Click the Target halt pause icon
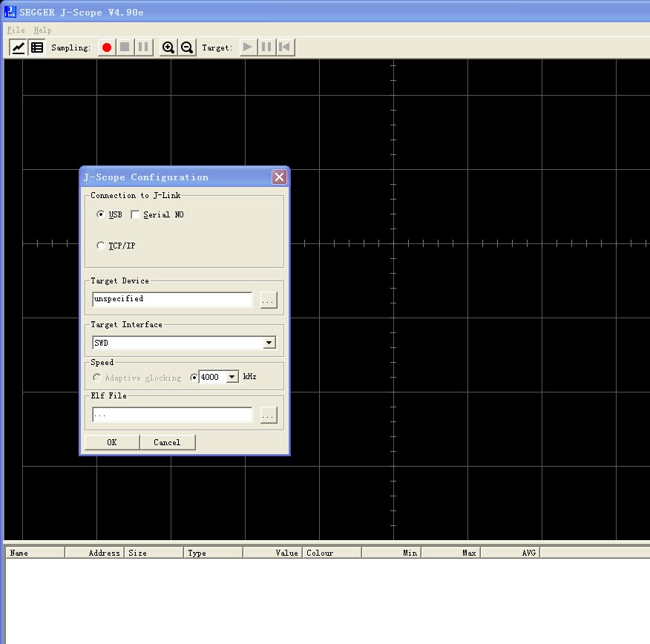 pos(266,47)
